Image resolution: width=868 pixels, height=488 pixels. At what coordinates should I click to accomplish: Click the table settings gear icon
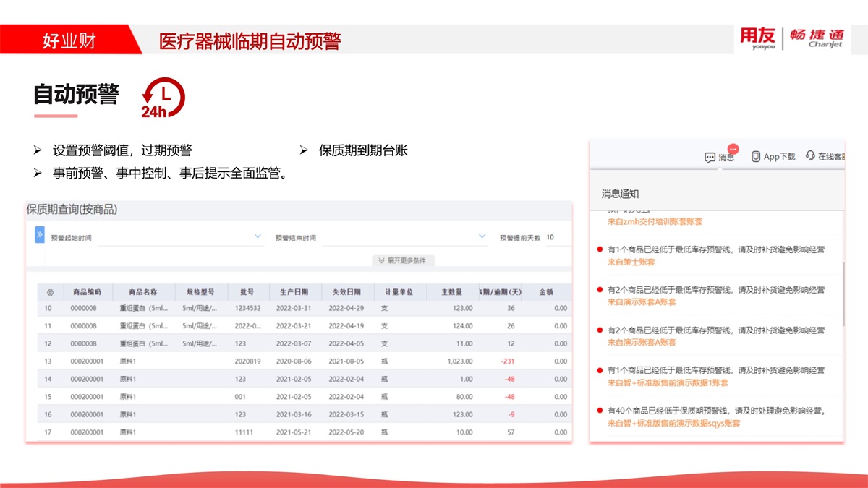(x=49, y=293)
